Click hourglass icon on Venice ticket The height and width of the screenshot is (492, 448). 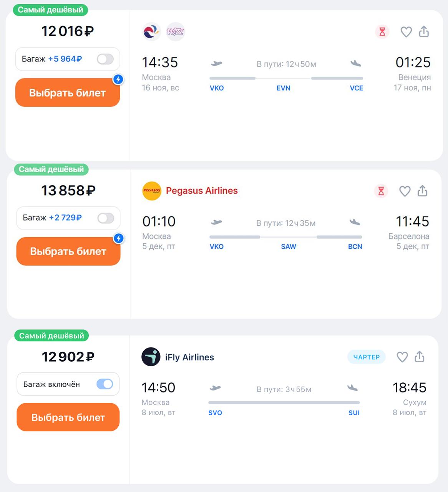[382, 32]
